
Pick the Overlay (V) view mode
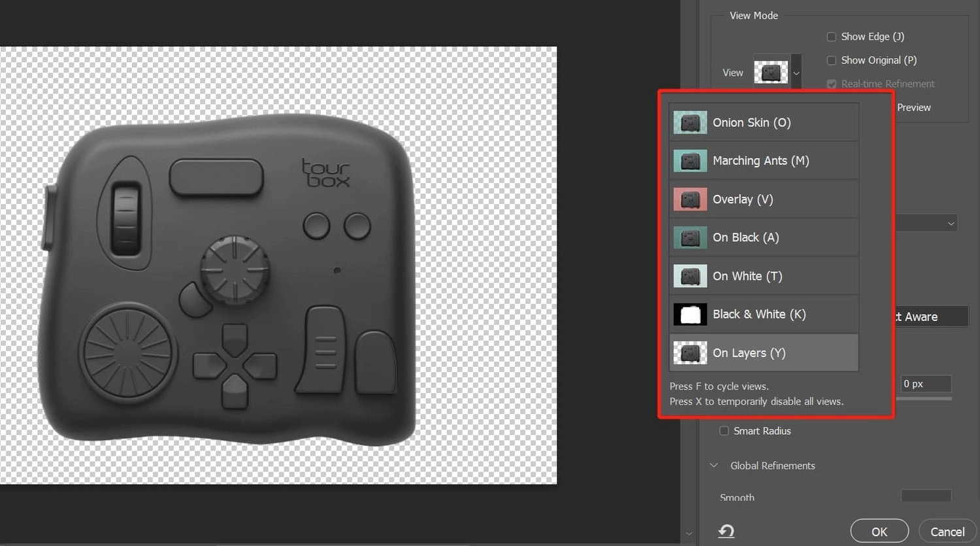tap(764, 199)
